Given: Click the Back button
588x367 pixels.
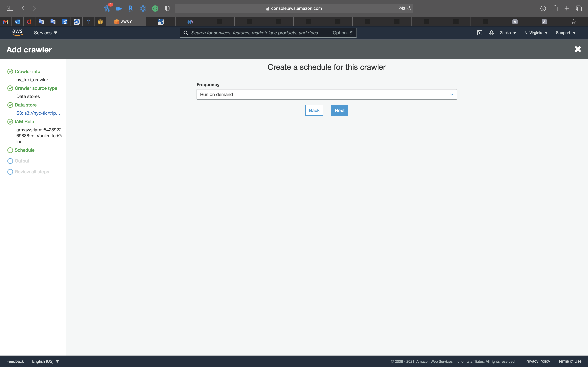Looking at the screenshot, I should pyautogui.click(x=314, y=110).
